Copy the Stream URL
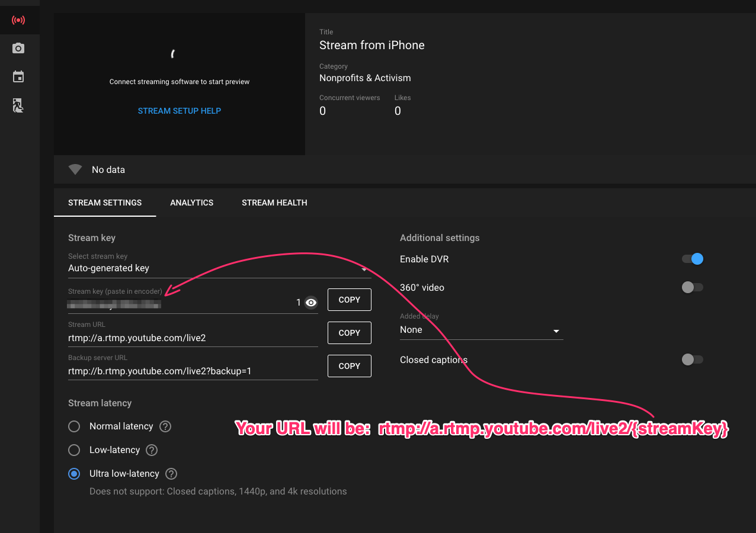Image resolution: width=756 pixels, height=533 pixels. [x=350, y=333]
